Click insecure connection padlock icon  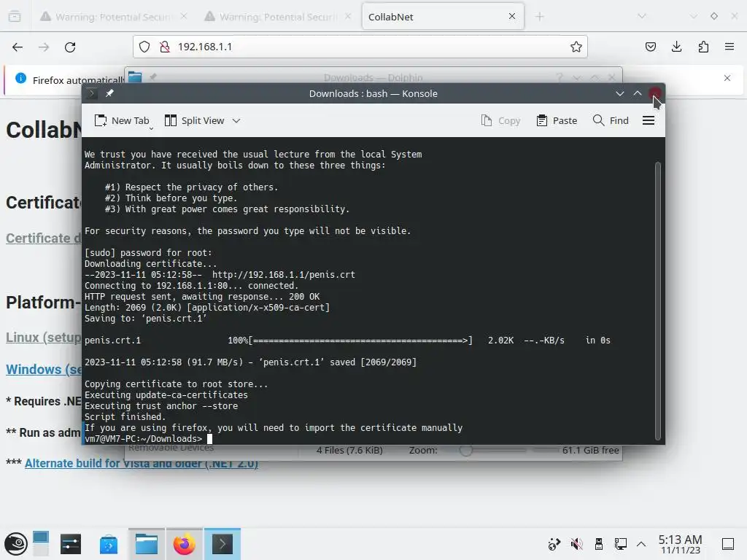165,47
